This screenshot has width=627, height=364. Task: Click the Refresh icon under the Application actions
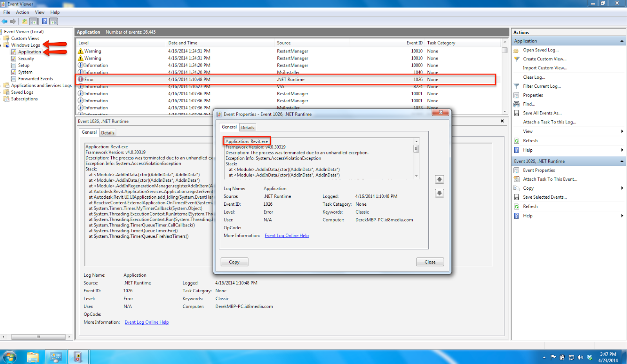(516, 141)
